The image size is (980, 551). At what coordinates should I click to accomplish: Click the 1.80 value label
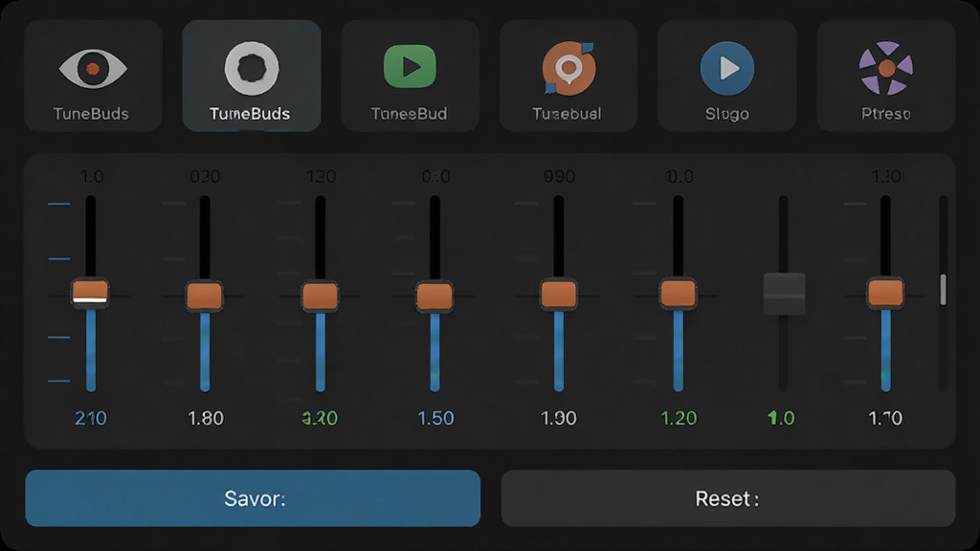pos(206,418)
